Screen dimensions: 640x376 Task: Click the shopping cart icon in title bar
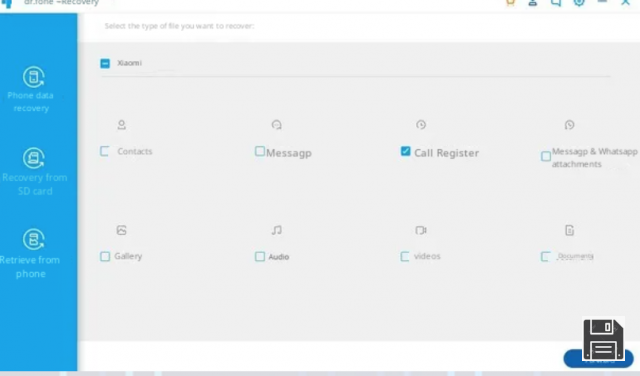tap(510, 2)
